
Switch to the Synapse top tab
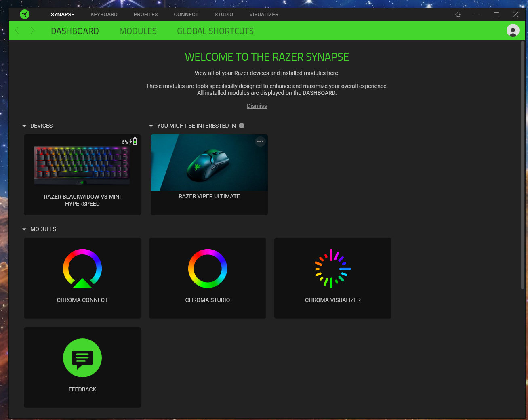pyautogui.click(x=63, y=14)
